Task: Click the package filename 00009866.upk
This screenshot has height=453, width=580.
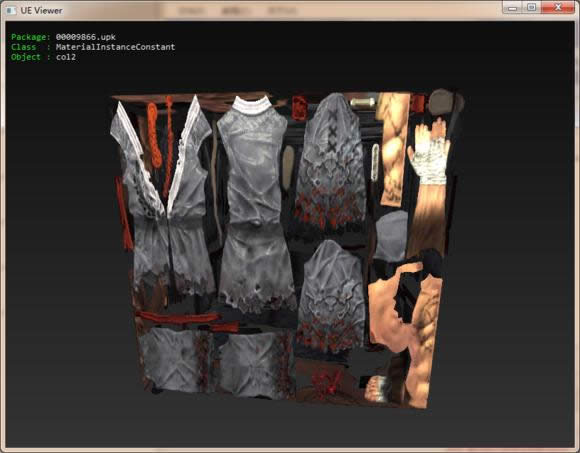Action: (x=86, y=37)
